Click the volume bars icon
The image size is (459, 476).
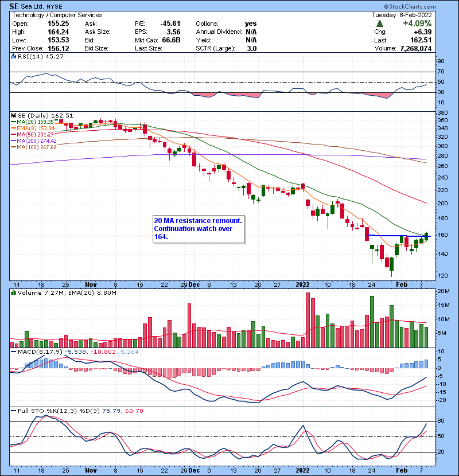click(13, 292)
